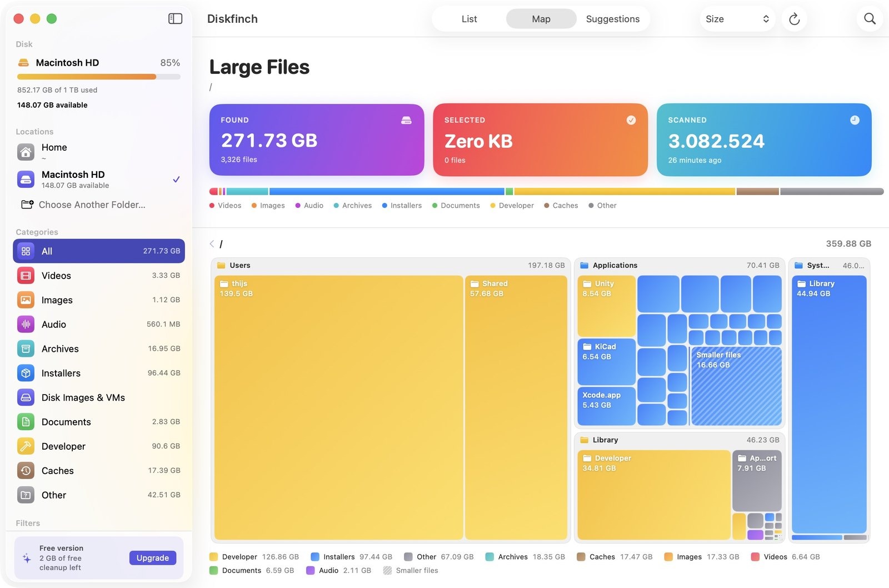Click the Users header showing 197.18 GB
The image size is (889, 588).
click(x=391, y=266)
